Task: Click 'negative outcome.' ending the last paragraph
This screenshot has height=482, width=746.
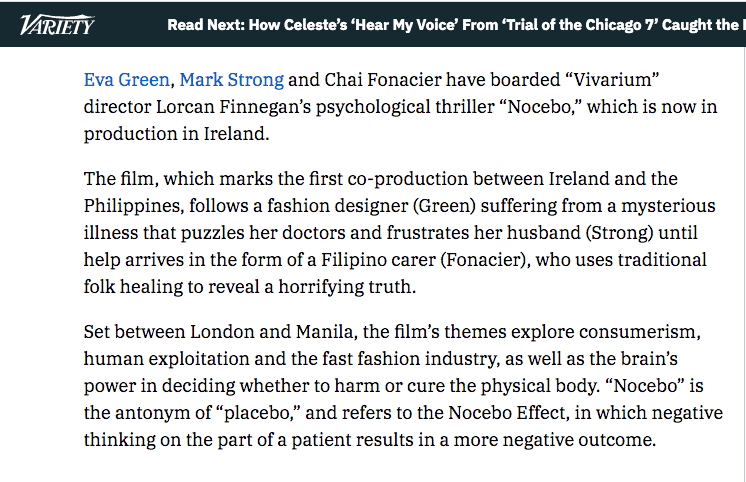Action: pyautogui.click(x=579, y=440)
